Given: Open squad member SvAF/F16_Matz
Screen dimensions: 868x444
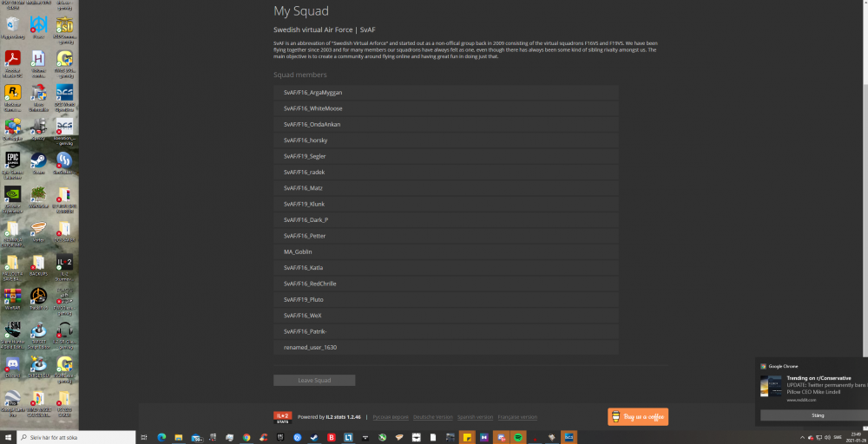Looking at the screenshot, I should click(x=445, y=188).
